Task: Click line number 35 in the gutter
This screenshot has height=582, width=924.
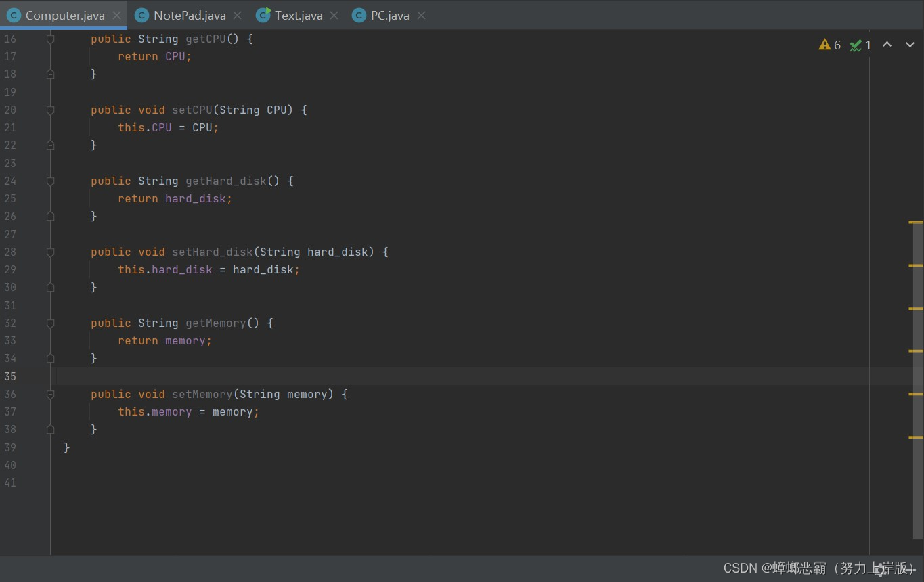Action: point(10,376)
